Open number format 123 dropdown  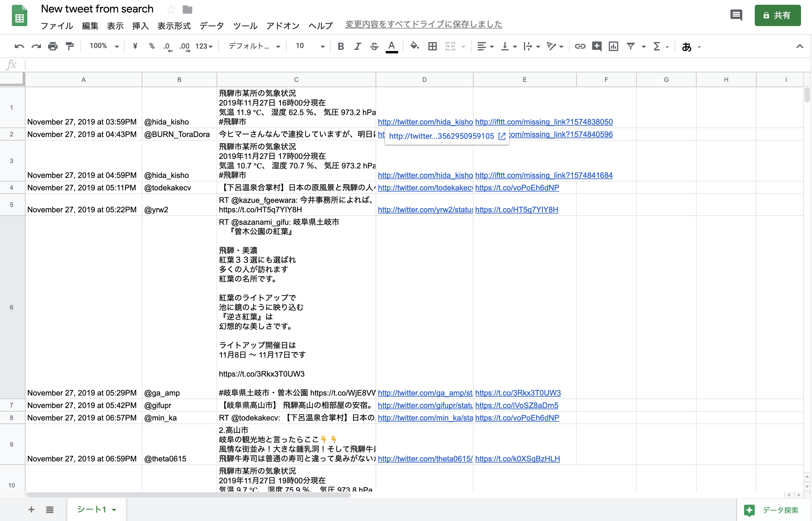[204, 46]
